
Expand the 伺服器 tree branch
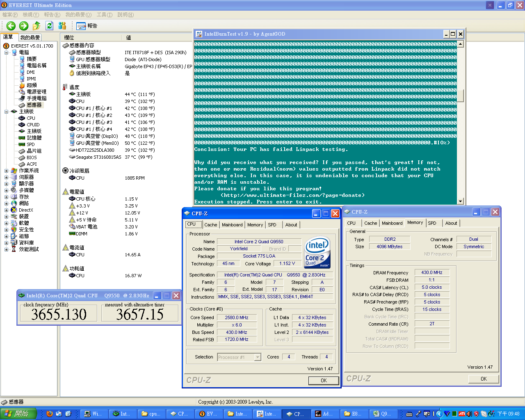(x=7, y=177)
